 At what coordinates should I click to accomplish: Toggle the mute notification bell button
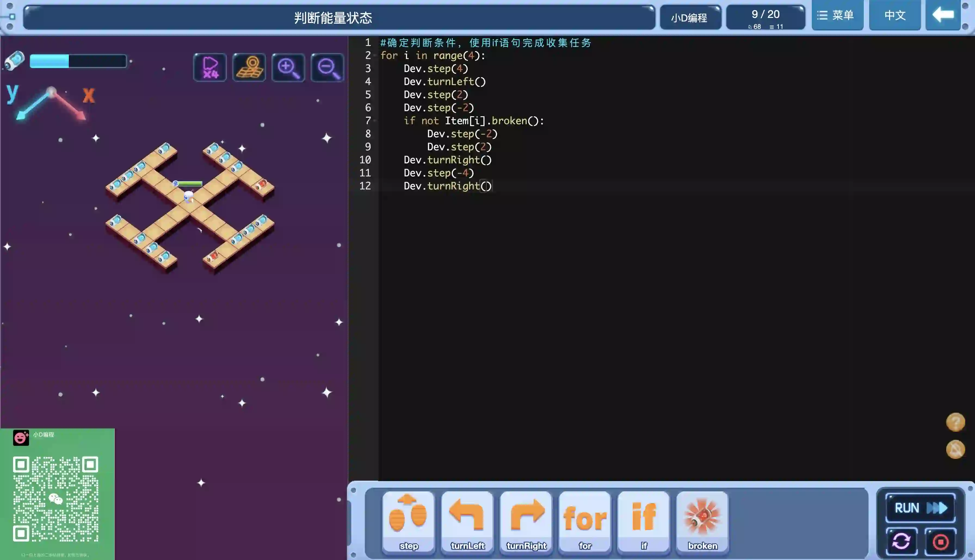[955, 449]
